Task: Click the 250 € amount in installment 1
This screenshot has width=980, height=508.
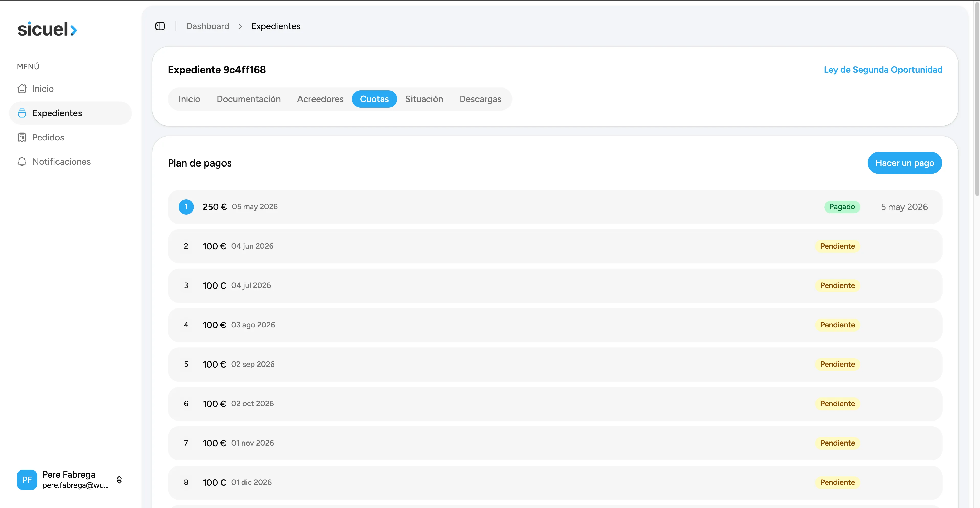Action: [x=215, y=207]
